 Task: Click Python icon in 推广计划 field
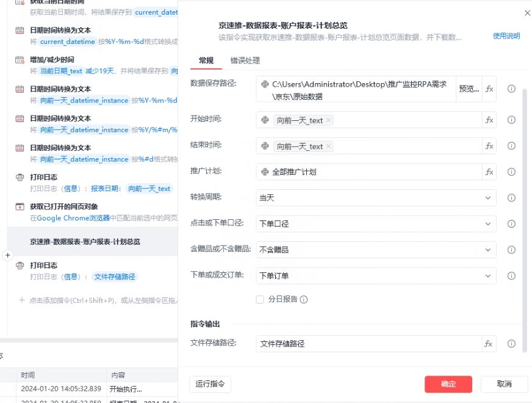[265, 172]
